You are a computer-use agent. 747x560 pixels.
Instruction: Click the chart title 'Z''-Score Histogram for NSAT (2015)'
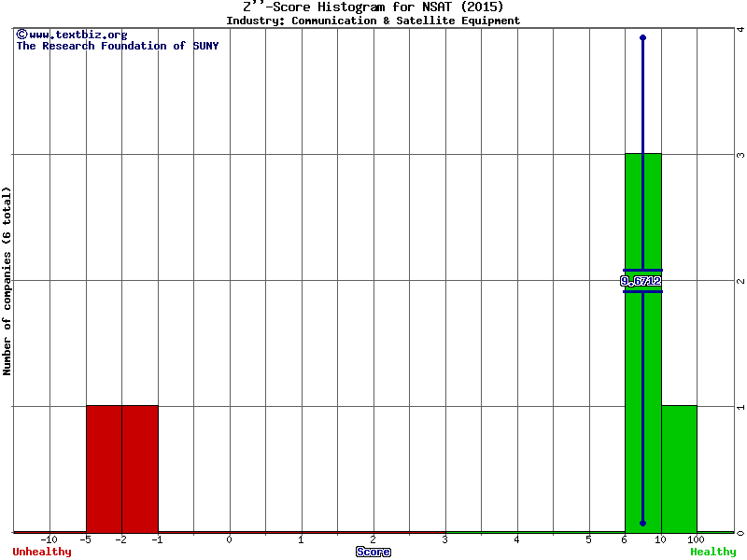point(373,7)
